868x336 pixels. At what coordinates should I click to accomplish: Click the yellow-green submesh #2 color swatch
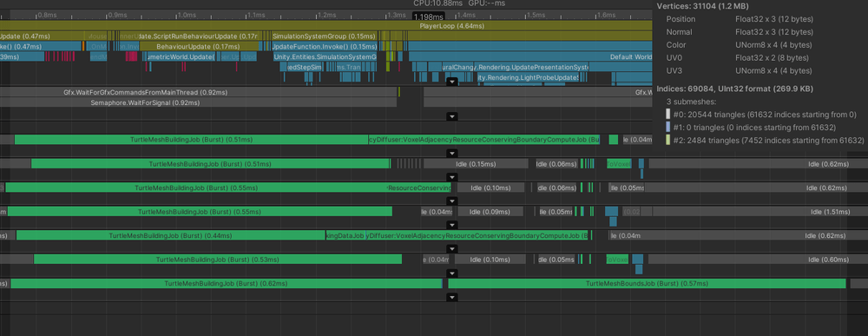tap(668, 140)
